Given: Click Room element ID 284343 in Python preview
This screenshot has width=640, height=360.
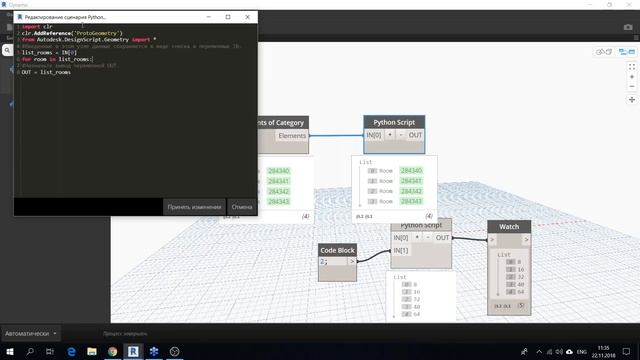Looking at the screenshot, I should (x=411, y=201).
